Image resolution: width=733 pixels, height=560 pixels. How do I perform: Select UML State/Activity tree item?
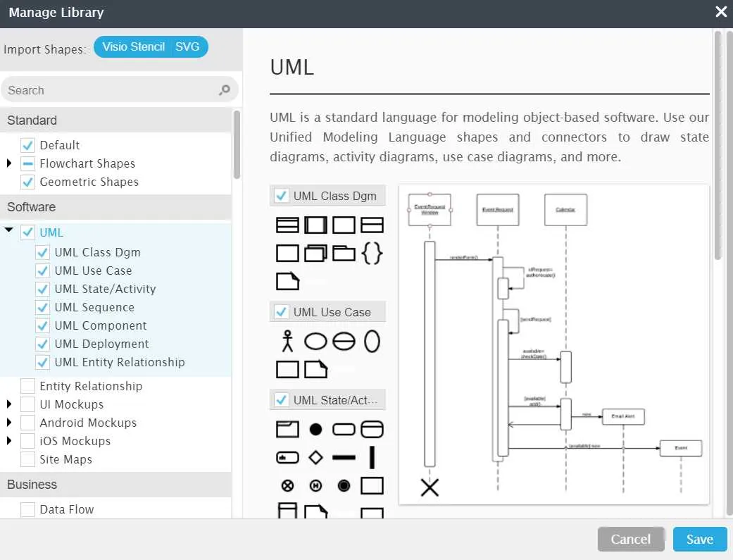pos(105,289)
